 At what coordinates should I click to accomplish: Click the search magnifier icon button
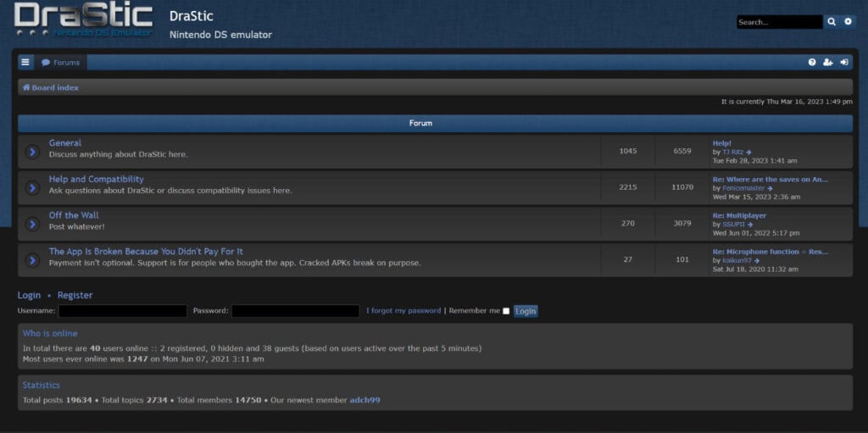pos(831,21)
